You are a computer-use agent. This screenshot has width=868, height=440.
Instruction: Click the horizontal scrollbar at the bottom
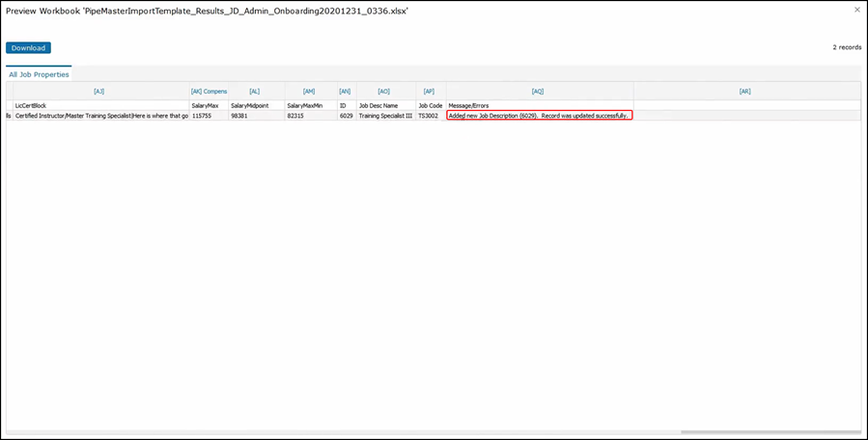click(x=768, y=432)
